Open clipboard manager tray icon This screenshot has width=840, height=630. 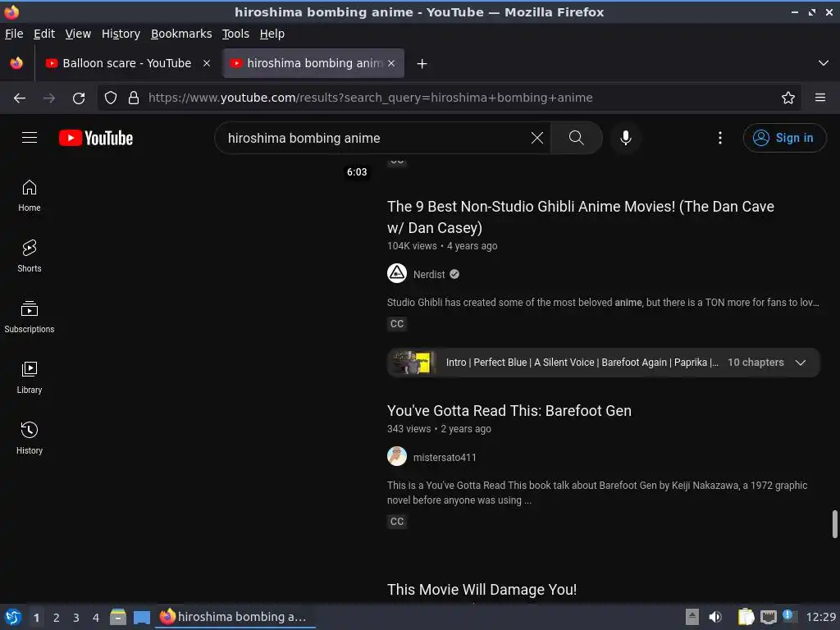[x=746, y=617]
